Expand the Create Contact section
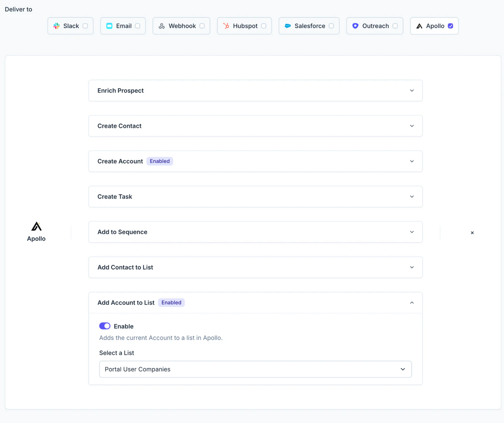This screenshot has width=504, height=423. coord(412,126)
